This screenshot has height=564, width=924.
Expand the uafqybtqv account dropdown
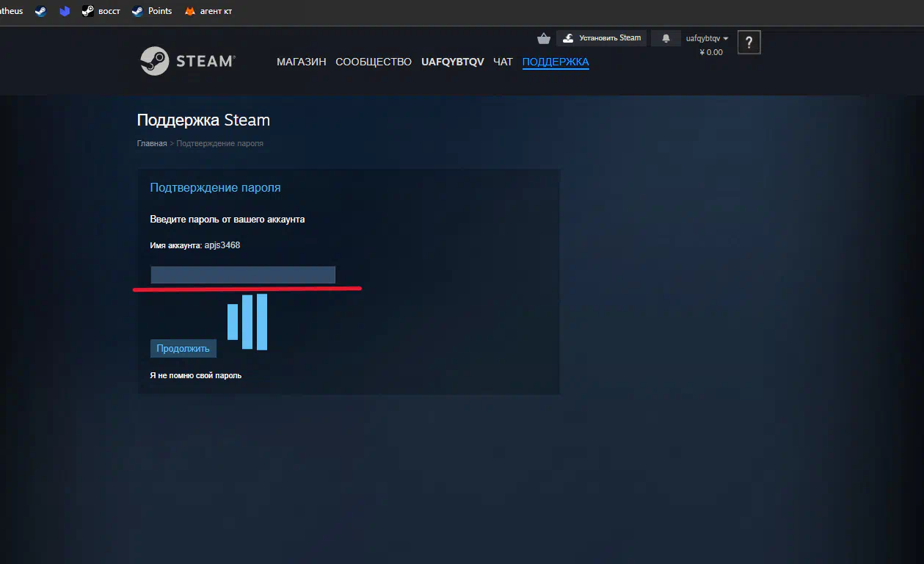pyautogui.click(x=707, y=38)
